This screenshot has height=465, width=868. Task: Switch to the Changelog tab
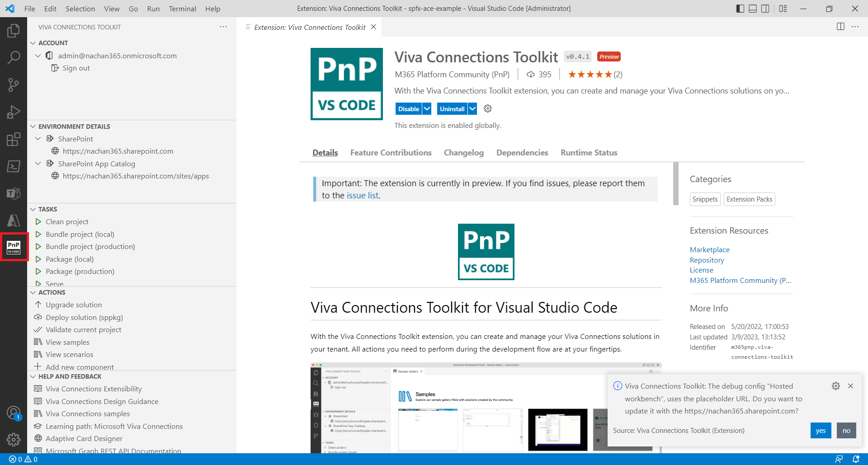click(x=463, y=153)
